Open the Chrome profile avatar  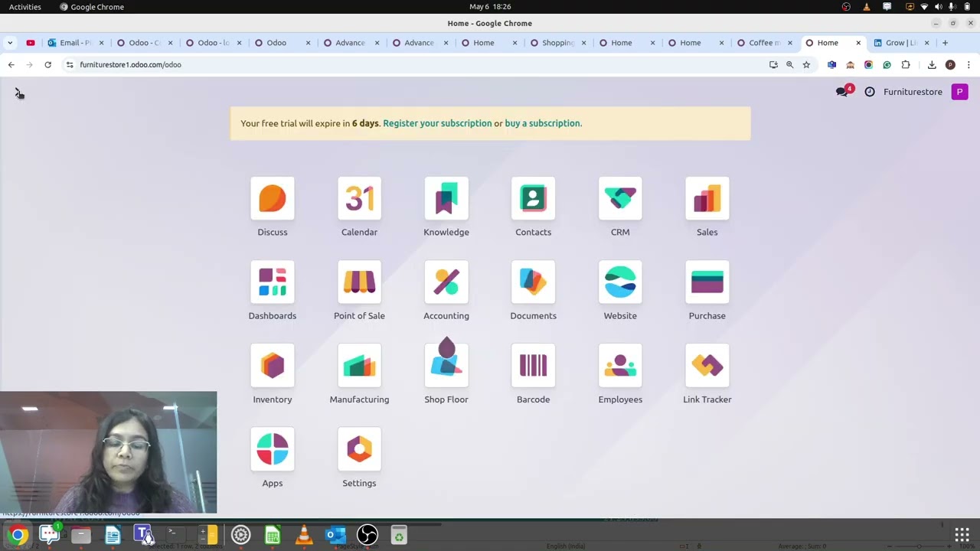click(950, 65)
